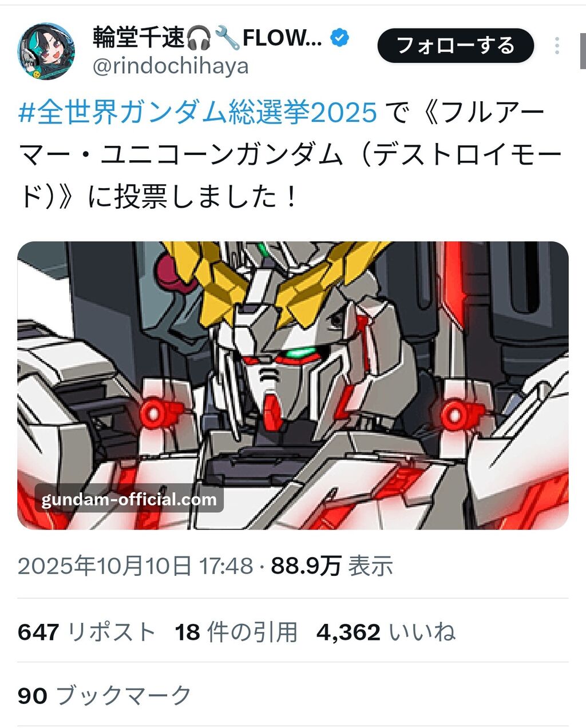This screenshot has height=728, width=586.
Task: Click the text に投票しました!
Action: 192,198
